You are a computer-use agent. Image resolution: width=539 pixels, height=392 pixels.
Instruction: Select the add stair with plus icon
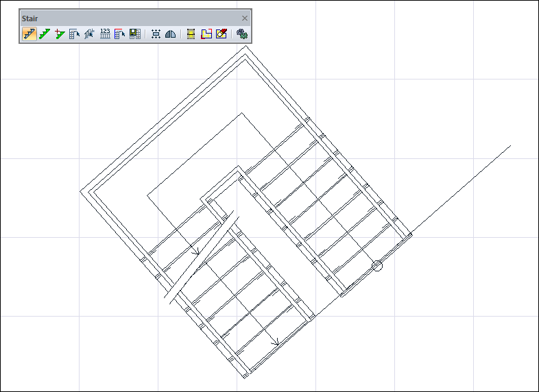pyautogui.click(x=60, y=34)
